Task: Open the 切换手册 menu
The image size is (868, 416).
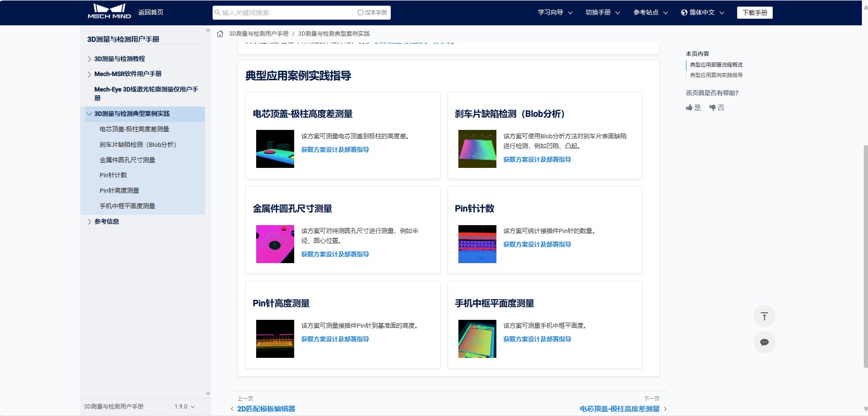Action: [602, 13]
